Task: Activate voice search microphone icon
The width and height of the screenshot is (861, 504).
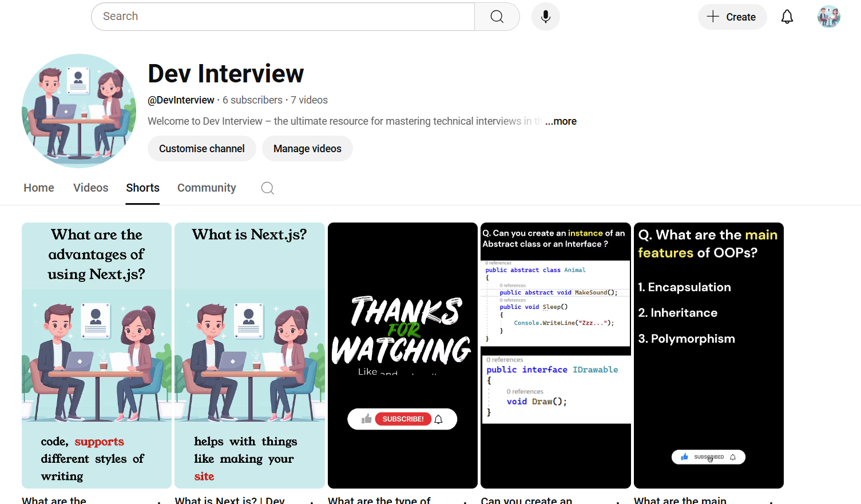Action: tap(545, 17)
